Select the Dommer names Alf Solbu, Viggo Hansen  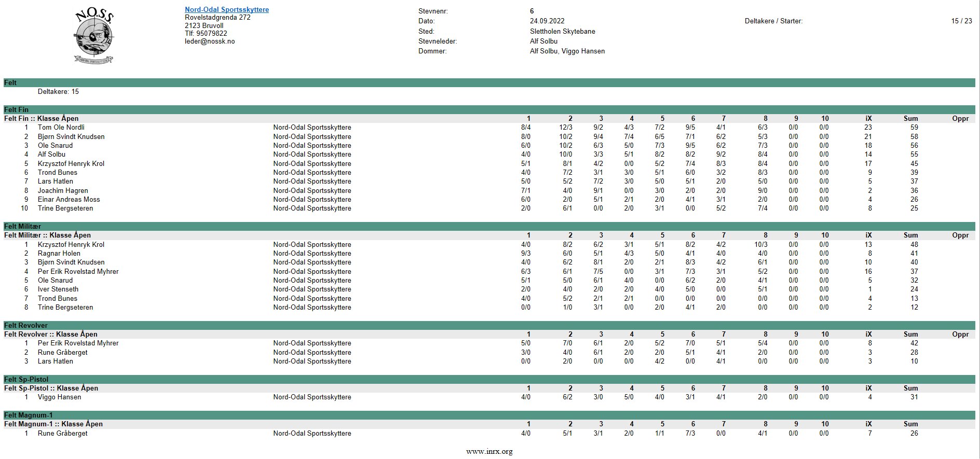point(567,51)
